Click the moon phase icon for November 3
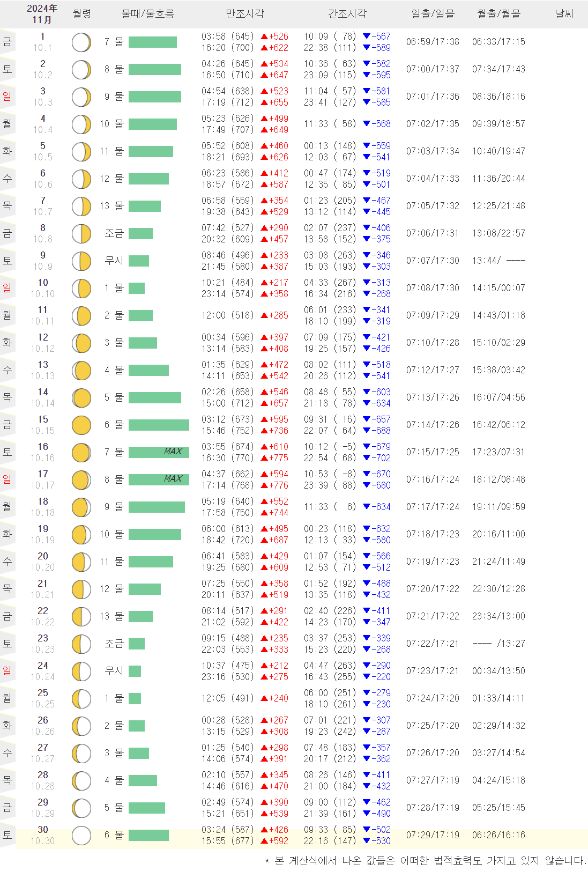The width and height of the screenshot is (588, 871). [81, 97]
